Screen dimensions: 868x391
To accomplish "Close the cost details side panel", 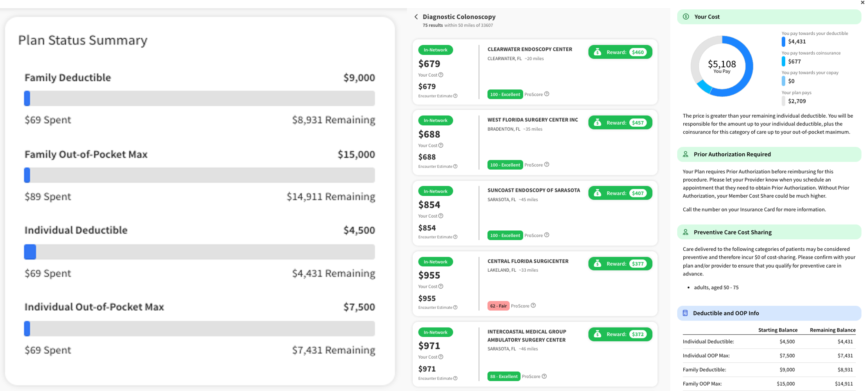I will (x=863, y=2).
